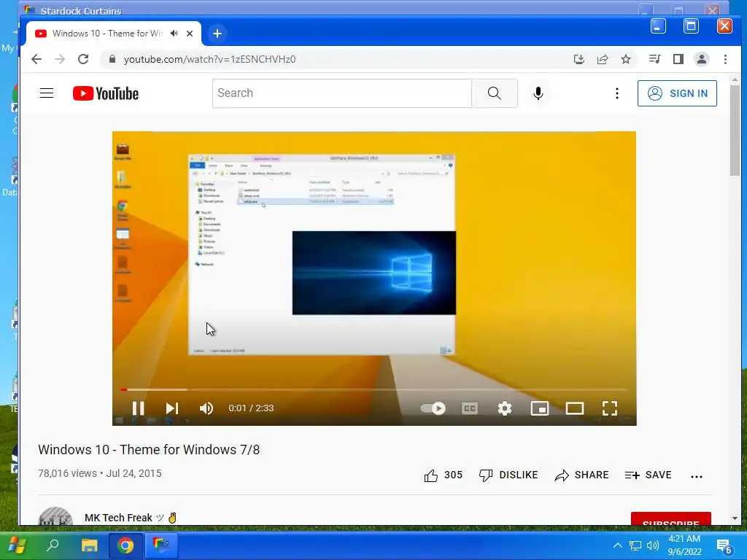The width and height of the screenshot is (747, 560).
Task: Pause the video
Action: [138, 408]
